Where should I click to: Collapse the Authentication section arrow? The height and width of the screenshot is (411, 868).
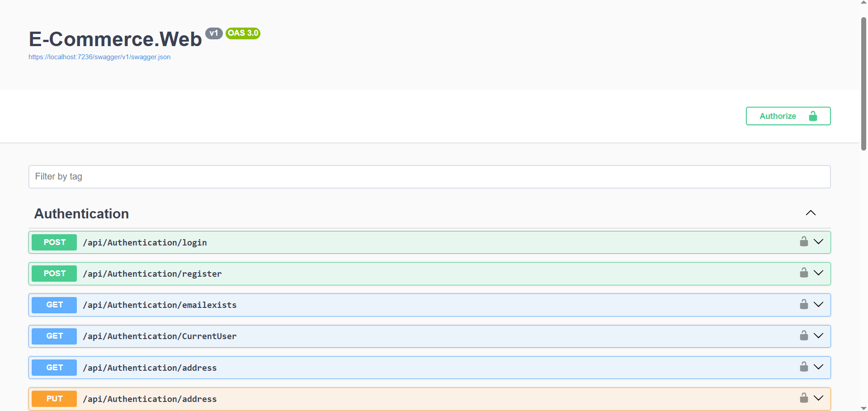(x=811, y=213)
